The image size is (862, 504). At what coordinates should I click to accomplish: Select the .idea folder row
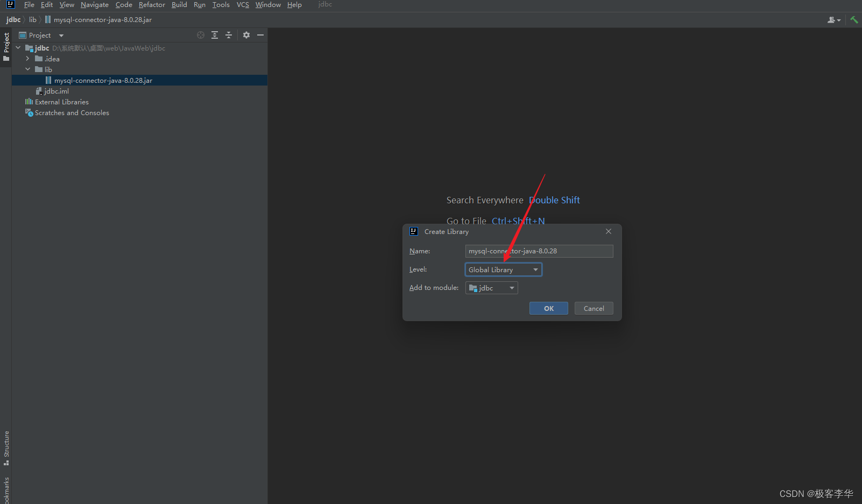tap(139, 59)
